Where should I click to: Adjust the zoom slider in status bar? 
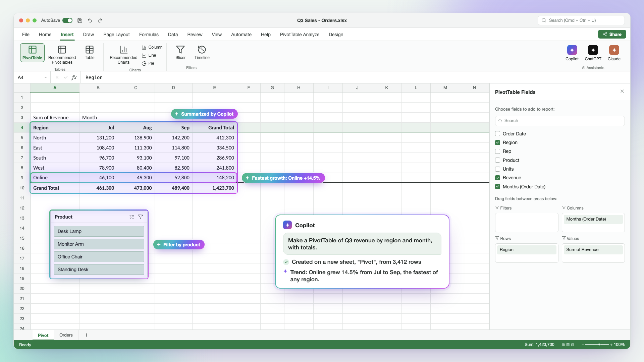point(599,345)
